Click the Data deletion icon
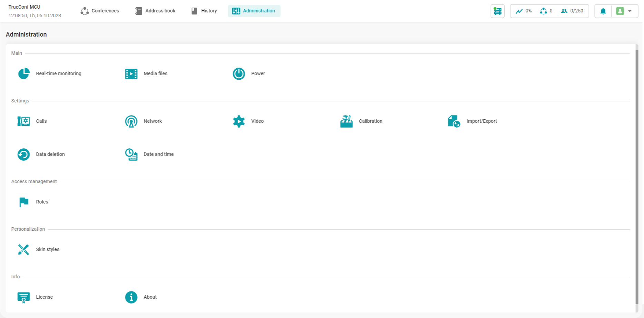 coord(24,155)
